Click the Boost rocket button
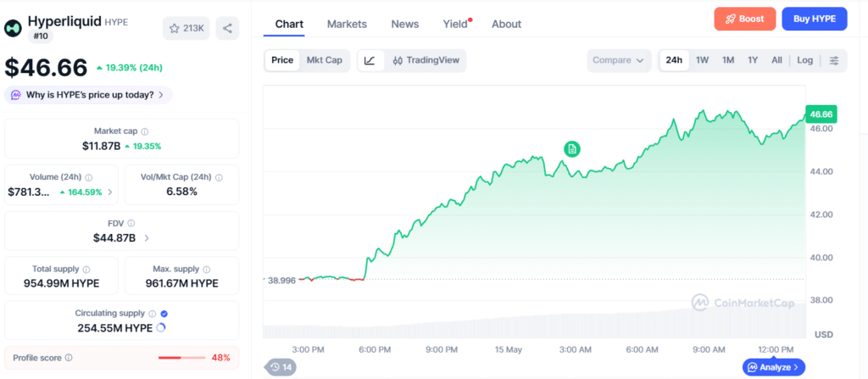Screen dimensions: 868x379 pyautogui.click(x=745, y=19)
